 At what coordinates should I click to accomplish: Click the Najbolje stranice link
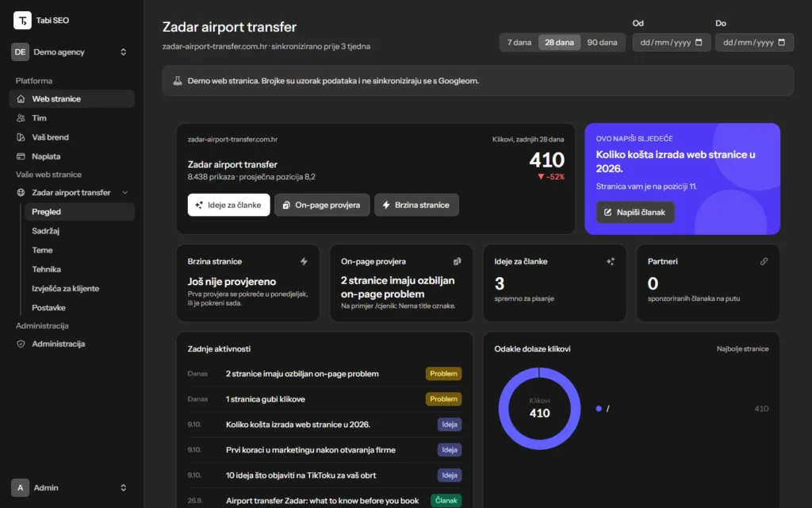[742, 349]
